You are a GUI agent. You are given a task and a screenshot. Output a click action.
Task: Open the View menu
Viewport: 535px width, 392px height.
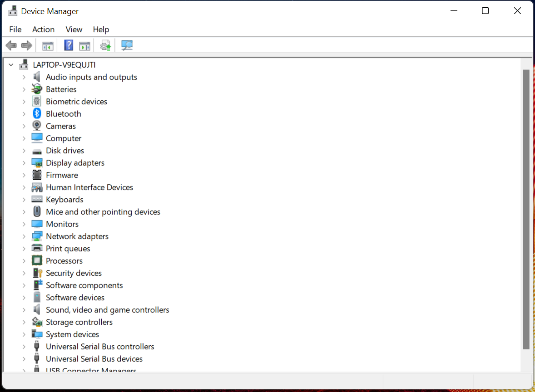click(74, 29)
